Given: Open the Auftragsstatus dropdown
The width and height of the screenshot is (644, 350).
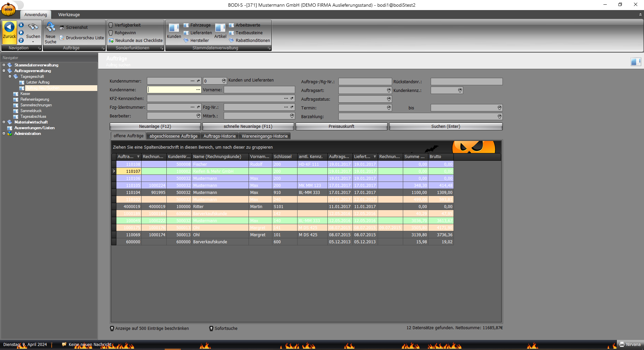Looking at the screenshot, I should [x=389, y=99].
